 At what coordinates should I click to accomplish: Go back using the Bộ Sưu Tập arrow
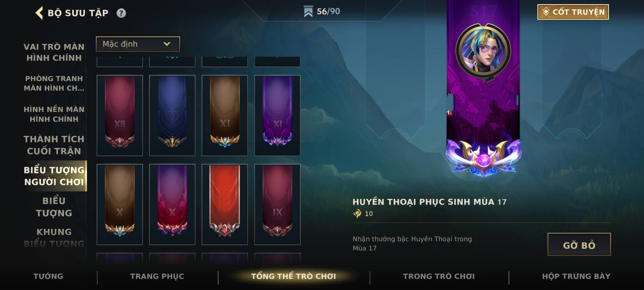tap(39, 13)
